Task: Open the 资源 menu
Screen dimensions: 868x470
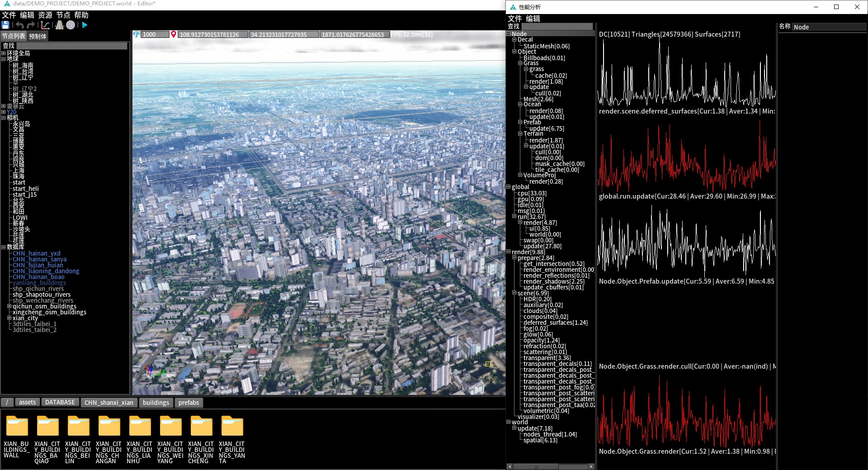Action: click(45, 15)
